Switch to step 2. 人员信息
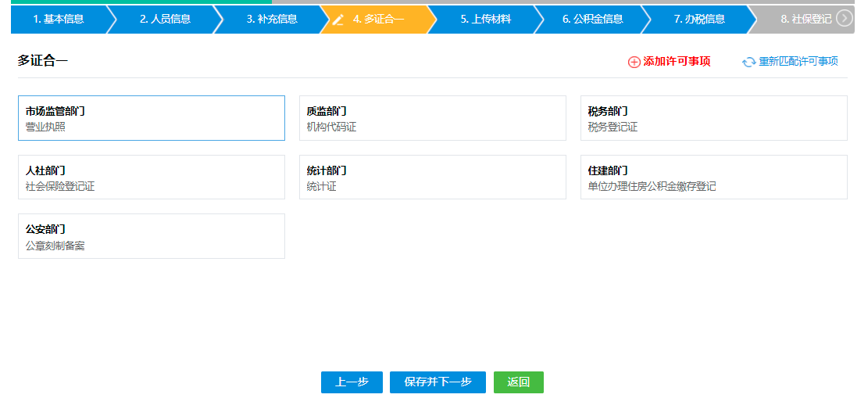The width and height of the screenshot is (868, 398). tap(165, 19)
